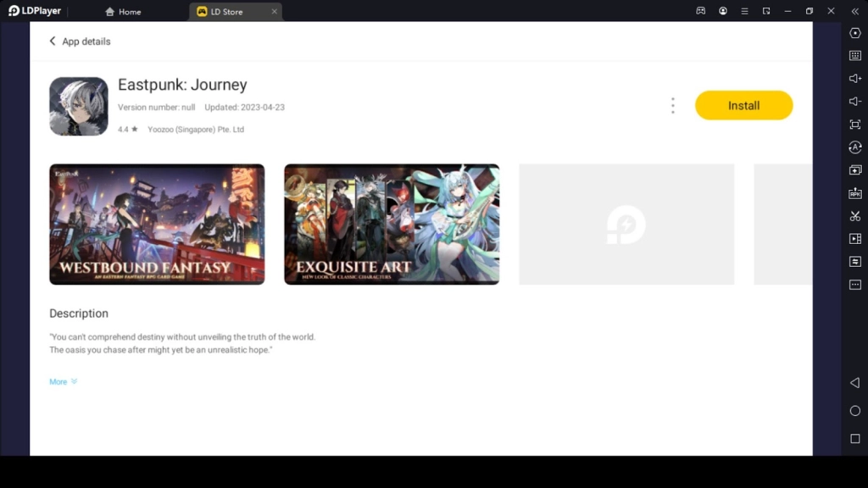Screen dimensions: 868x488
Task: Open the full screen tool
Action: click(855, 125)
